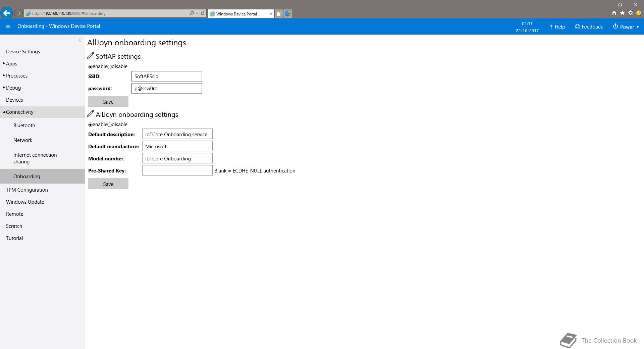Open the Tutorial page
The height and width of the screenshot is (349, 644).
pos(14,238)
